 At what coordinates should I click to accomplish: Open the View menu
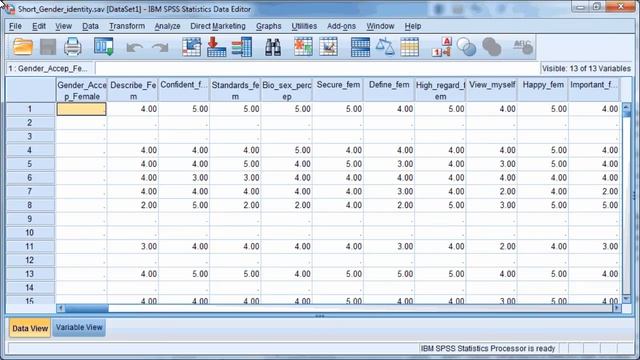click(x=63, y=26)
